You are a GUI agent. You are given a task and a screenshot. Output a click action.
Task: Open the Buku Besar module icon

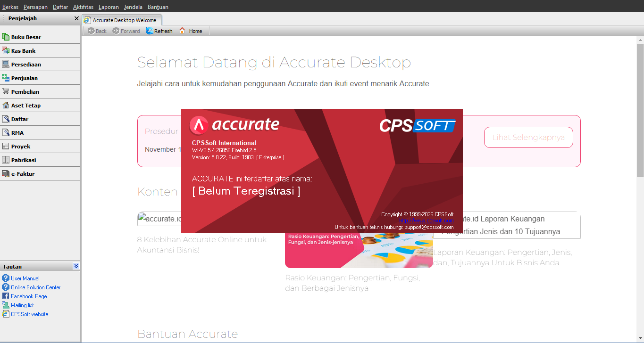(x=6, y=37)
